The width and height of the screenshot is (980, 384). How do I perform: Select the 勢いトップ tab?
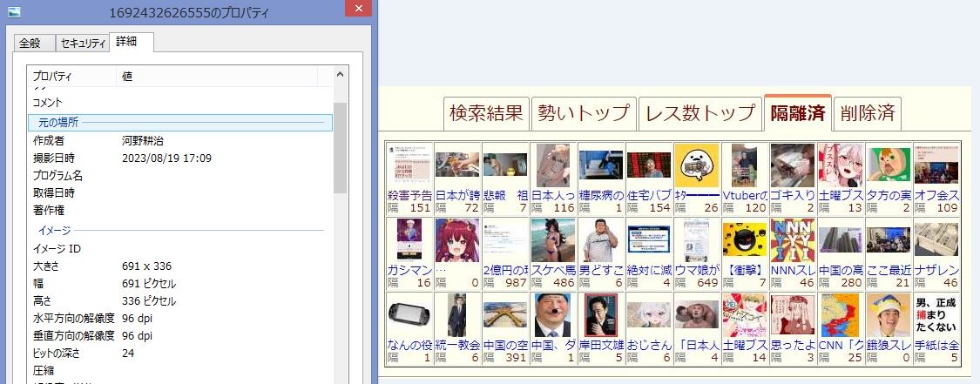coord(583,113)
